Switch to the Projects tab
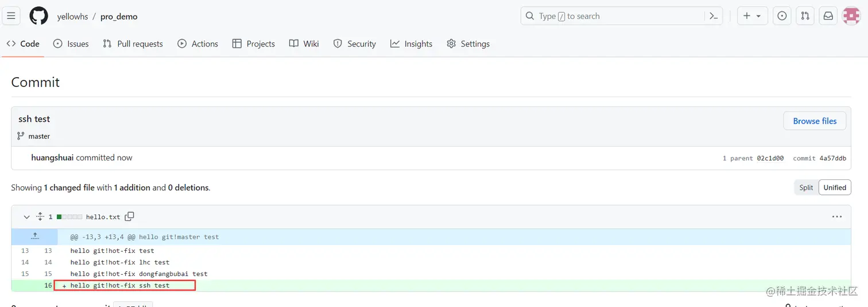The width and height of the screenshot is (868, 307). (254, 44)
